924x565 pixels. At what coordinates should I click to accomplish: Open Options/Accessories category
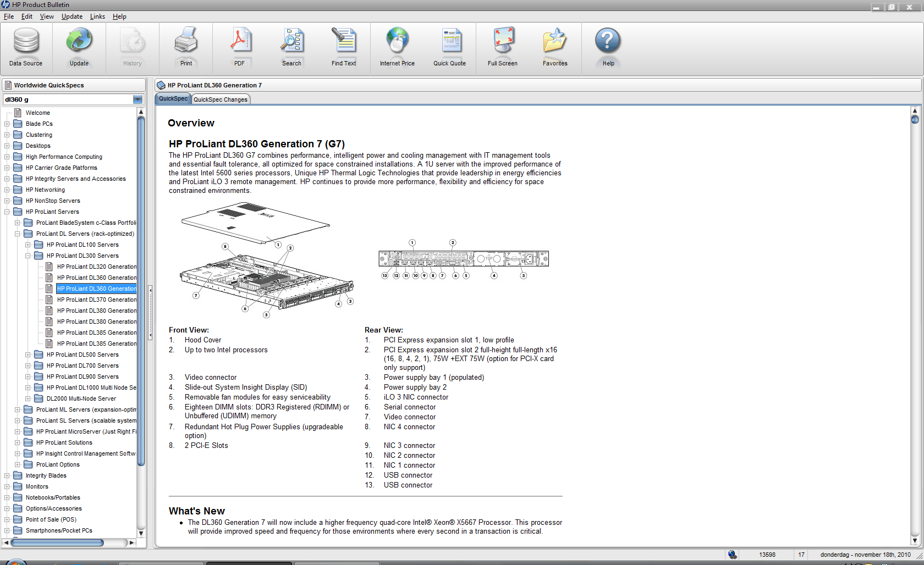coord(54,508)
